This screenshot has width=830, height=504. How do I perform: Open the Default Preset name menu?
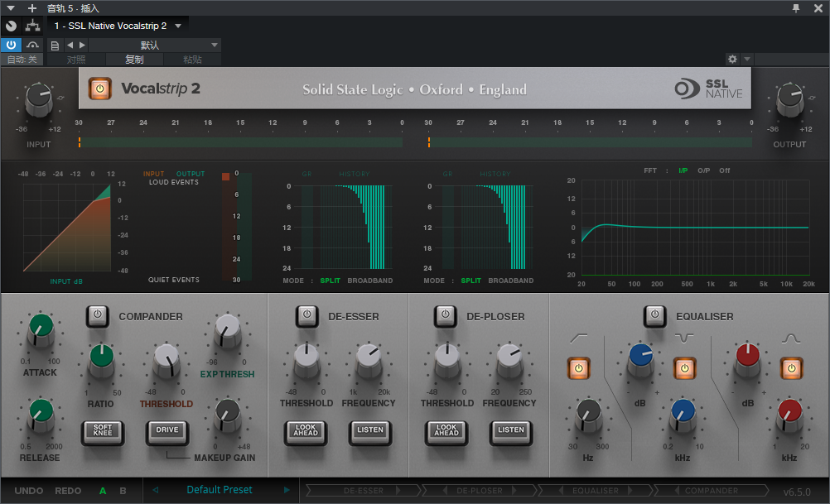point(220,490)
